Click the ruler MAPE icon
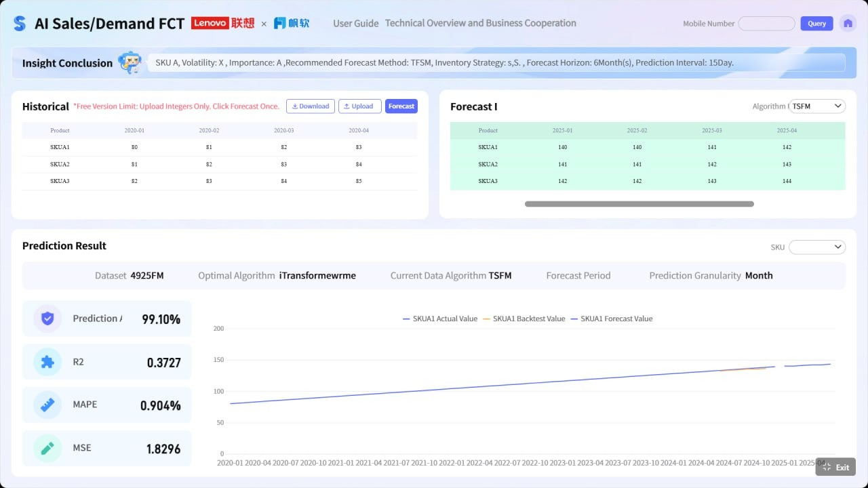This screenshot has width=868, height=488. pos(47,405)
